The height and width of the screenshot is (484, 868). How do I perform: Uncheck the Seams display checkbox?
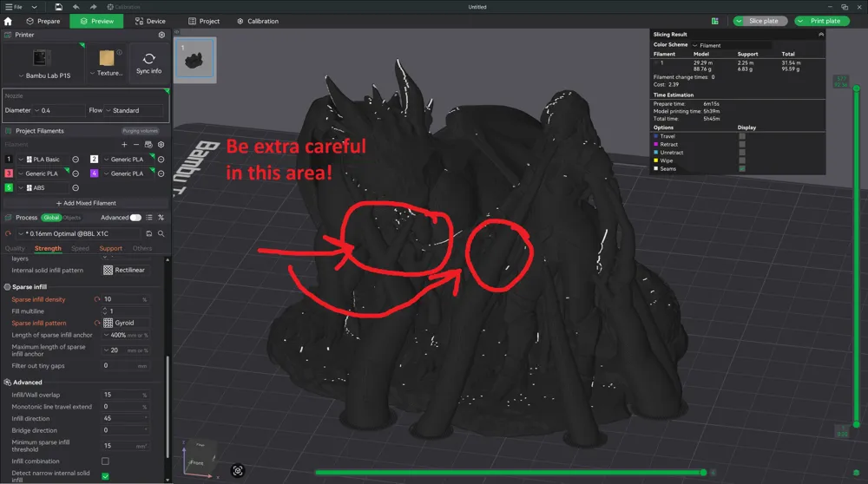(742, 169)
